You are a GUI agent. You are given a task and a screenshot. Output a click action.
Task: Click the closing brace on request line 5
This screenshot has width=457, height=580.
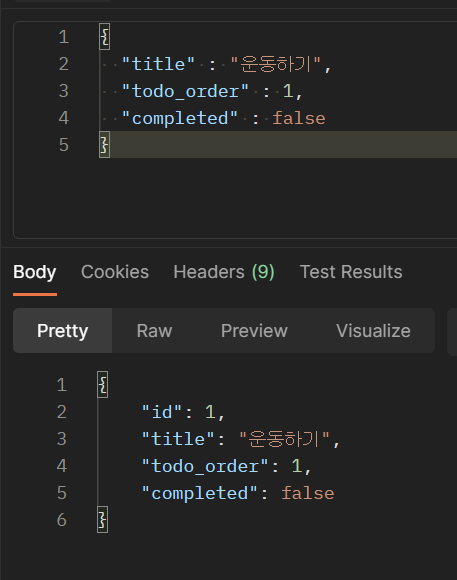point(104,145)
